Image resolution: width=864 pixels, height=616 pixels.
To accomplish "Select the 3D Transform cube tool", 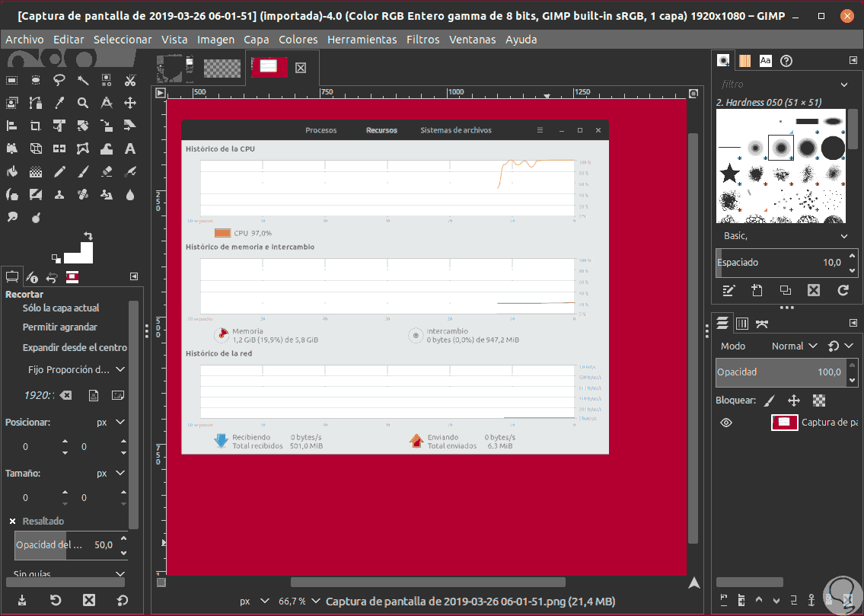I will [35, 148].
